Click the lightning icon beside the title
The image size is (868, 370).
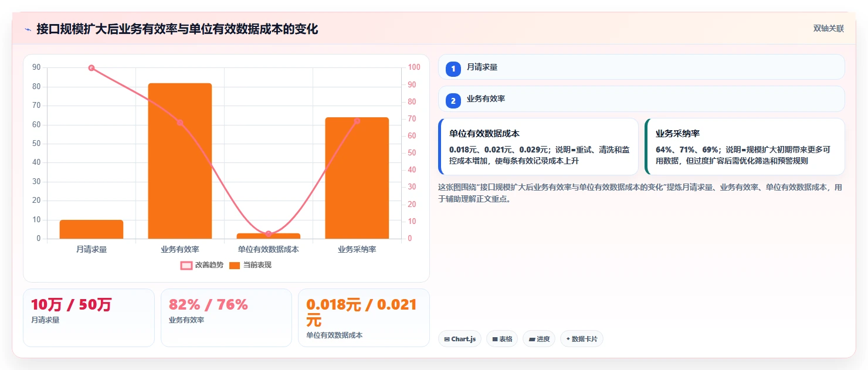28,29
